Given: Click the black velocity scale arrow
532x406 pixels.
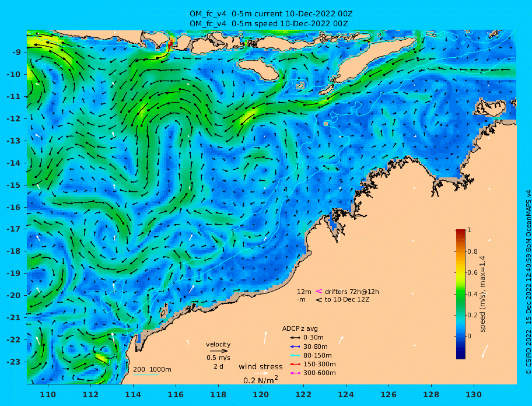Looking at the screenshot, I should [219, 351].
